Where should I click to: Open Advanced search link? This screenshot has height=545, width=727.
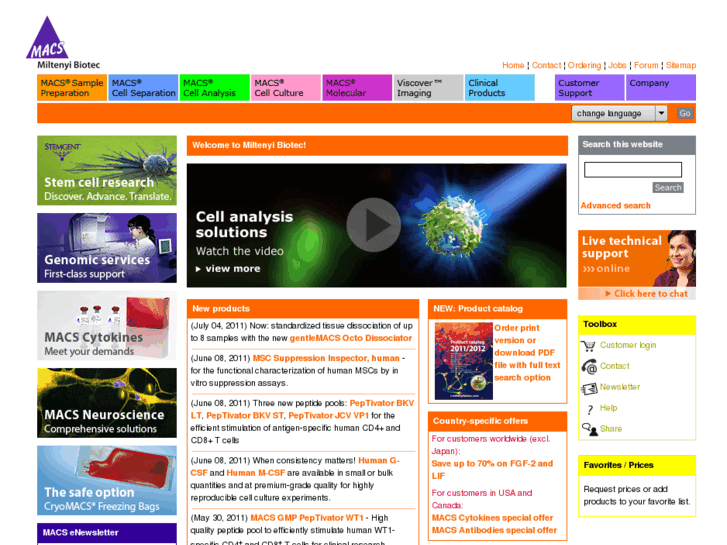(x=615, y=205)
